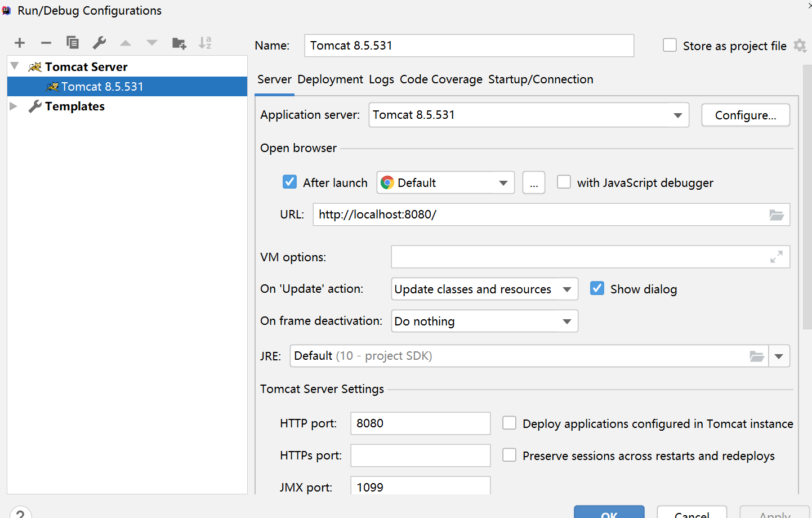Click the folder icon in URL field
This screenshot has height=518, width=812.
[777, 215]
